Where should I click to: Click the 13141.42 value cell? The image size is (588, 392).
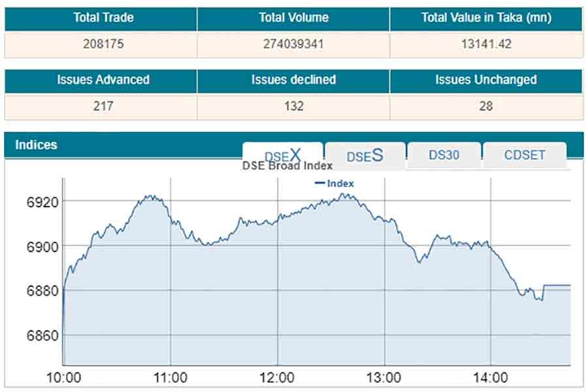(x=486, y=44)
